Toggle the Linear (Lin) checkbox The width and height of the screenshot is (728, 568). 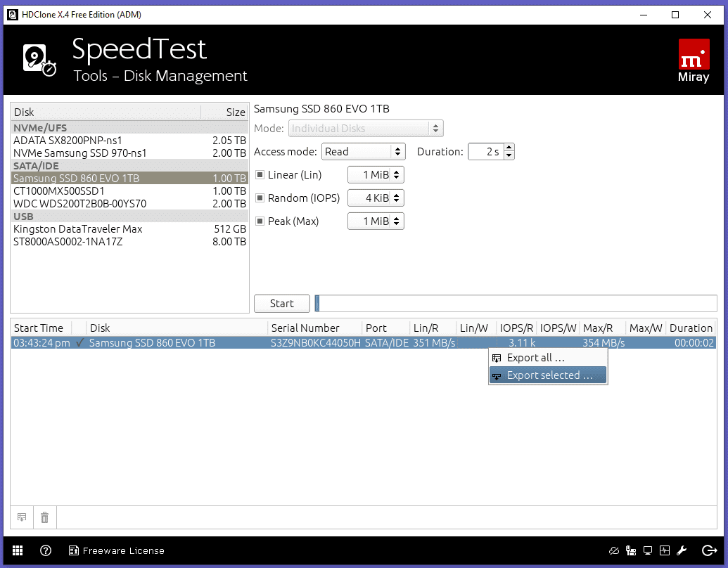260,175
